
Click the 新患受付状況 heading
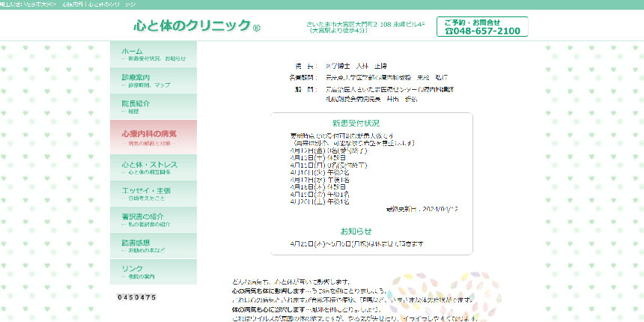click(x=356, y=123)
